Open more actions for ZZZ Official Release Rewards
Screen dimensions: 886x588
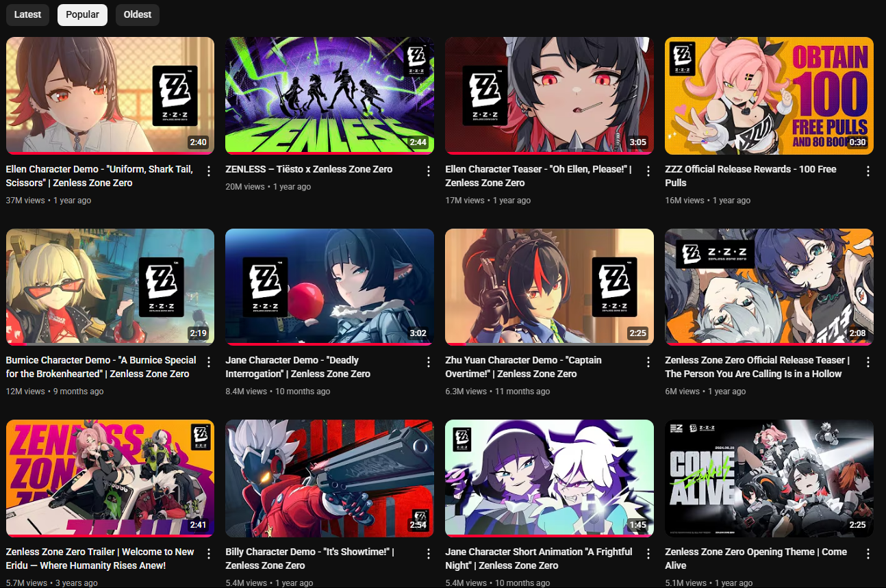868,171
